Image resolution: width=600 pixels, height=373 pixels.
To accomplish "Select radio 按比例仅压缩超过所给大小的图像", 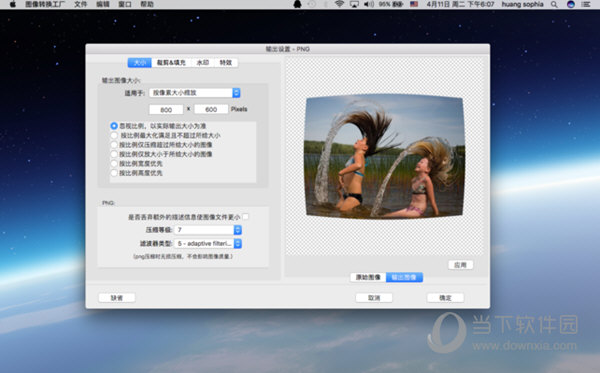I will point(114,145).
